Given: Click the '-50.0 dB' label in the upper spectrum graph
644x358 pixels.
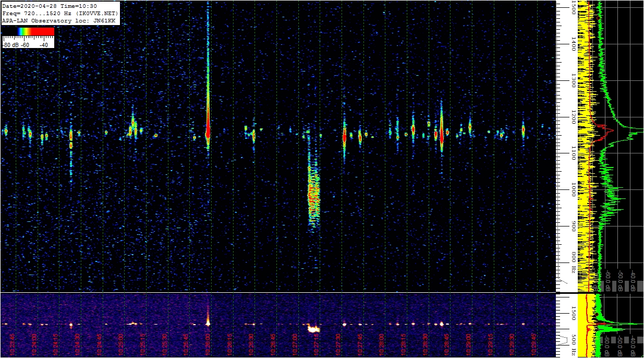Looking at the screenshot, I should tap(620, 281).
